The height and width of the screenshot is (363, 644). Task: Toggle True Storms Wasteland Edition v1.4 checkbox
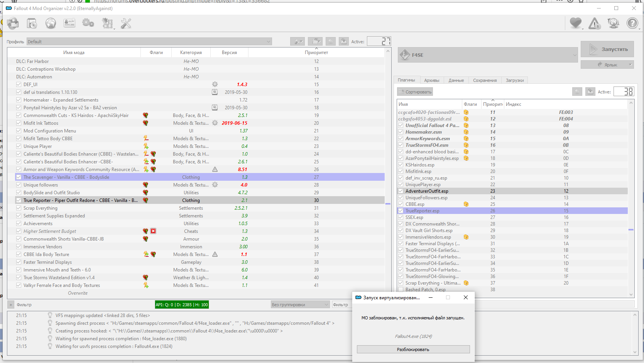[19, 278]
